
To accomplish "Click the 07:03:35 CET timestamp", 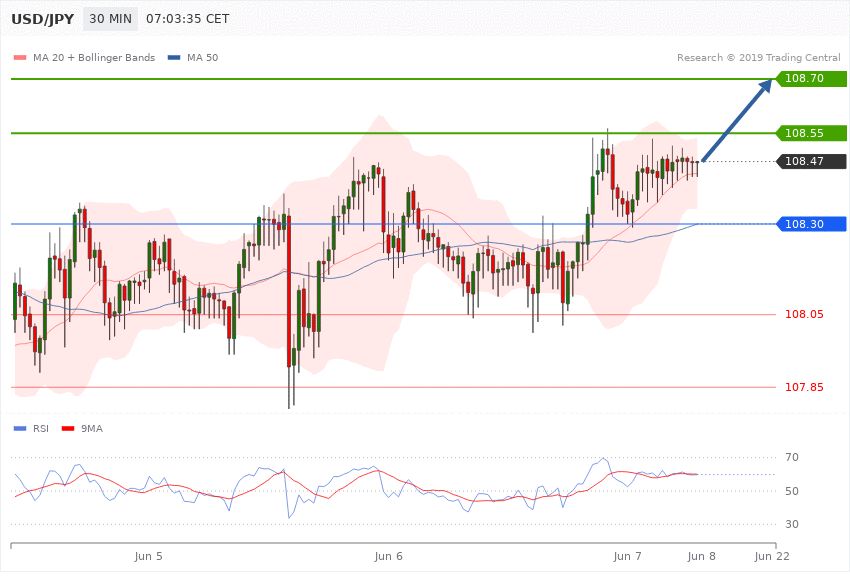I will click(188, 19).
